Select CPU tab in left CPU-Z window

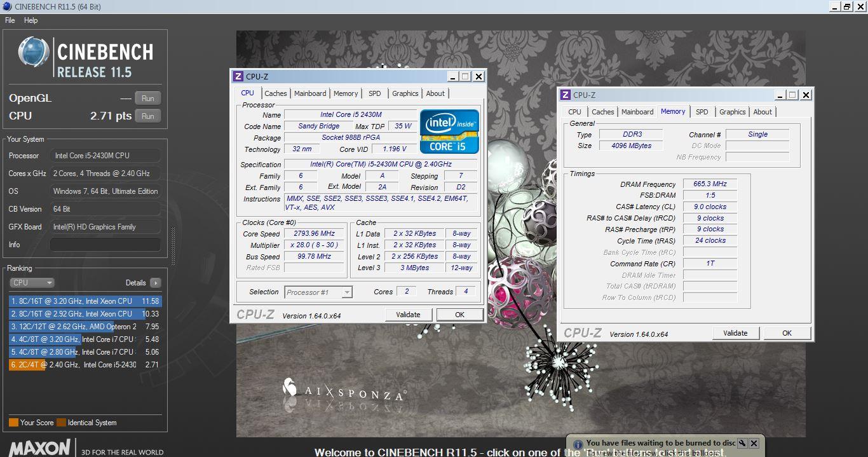pyautogui.click(x=248, y=93)
